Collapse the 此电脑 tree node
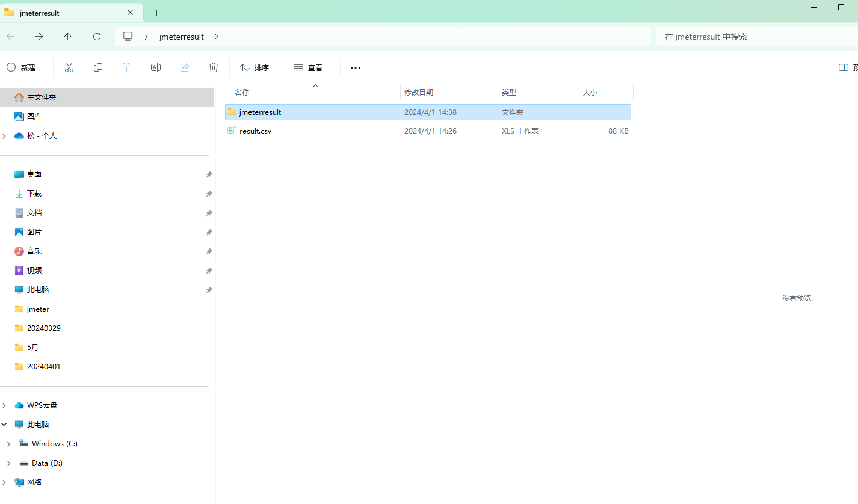858x504 pixels. coord(5,425)
